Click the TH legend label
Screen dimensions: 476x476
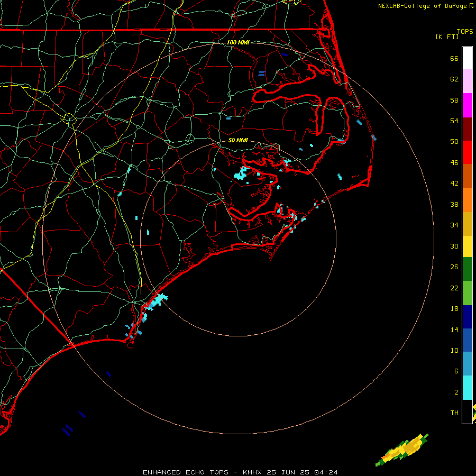click(x=454, y=413)
